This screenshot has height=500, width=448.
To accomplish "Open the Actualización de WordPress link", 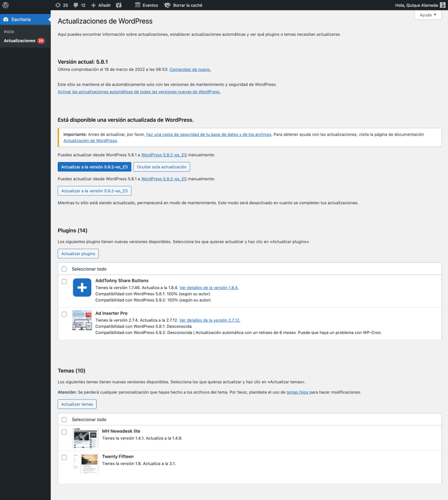I will coord(90,141).
